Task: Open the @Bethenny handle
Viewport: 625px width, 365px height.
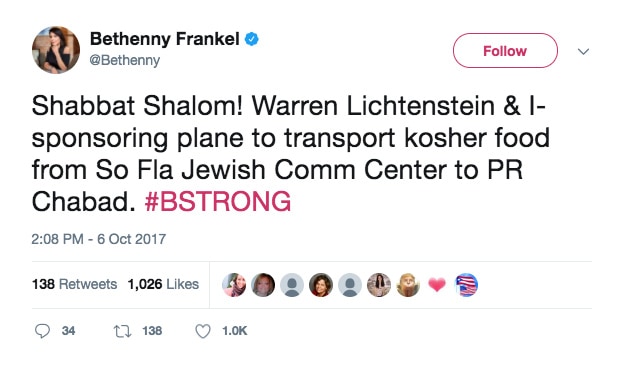Action: (125, 60)
